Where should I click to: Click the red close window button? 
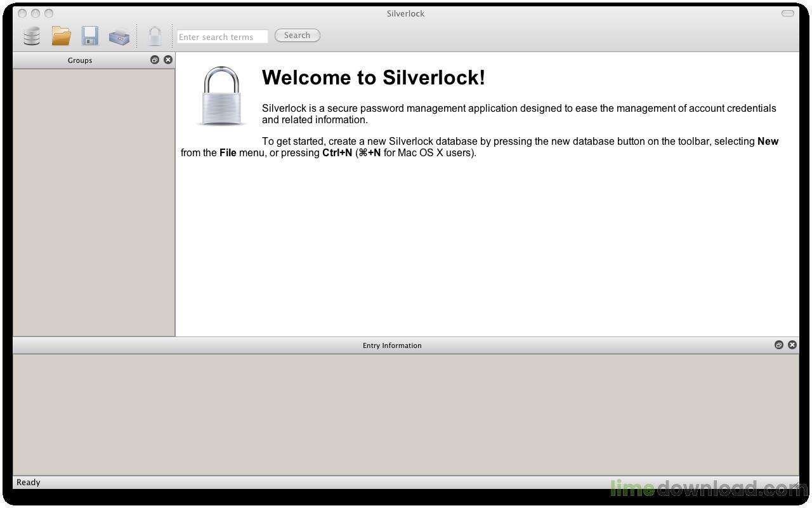(x=22, y=13)
